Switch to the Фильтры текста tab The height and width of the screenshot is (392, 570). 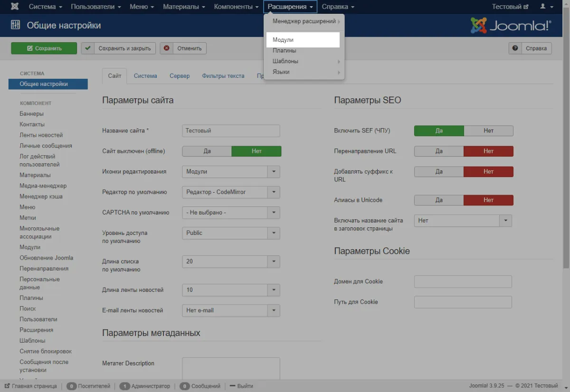[x=223, y=76]
